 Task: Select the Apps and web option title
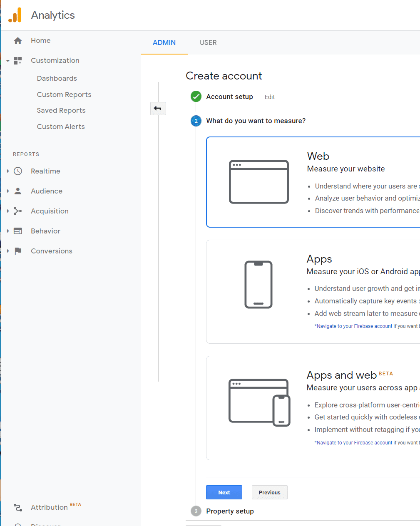pos(342,375)
